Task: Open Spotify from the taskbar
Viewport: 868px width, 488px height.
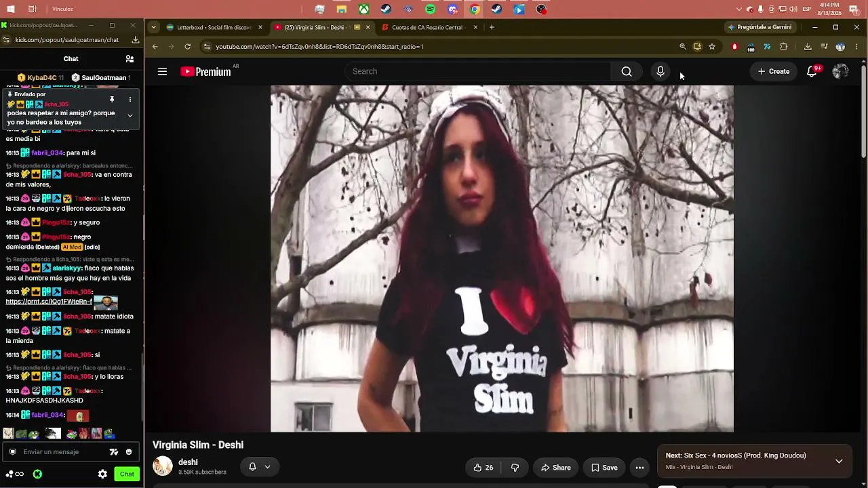Action: [431, 9]
